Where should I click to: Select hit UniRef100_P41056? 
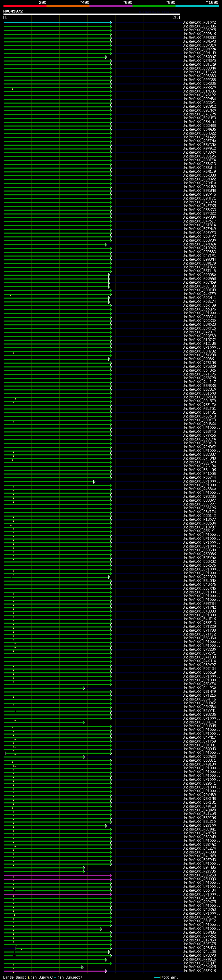[199, 473]
